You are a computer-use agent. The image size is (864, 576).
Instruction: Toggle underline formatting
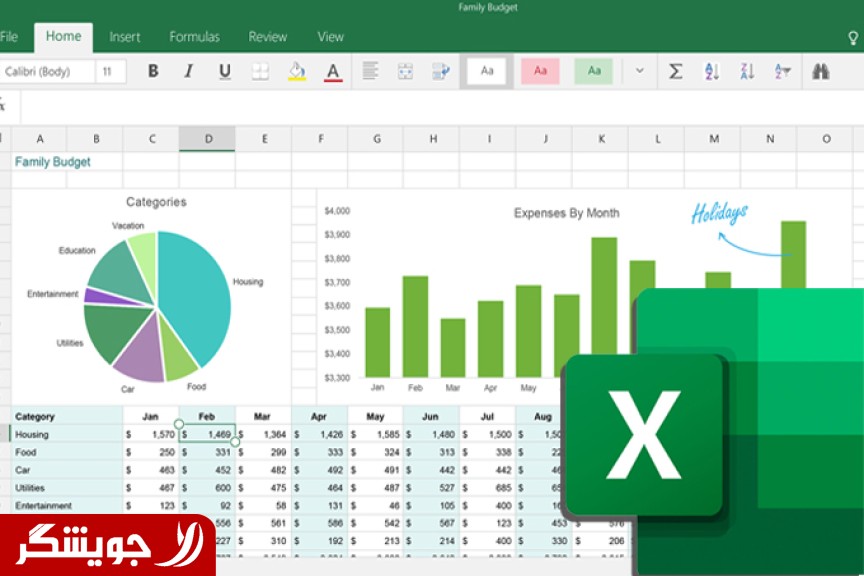[224, 71]
